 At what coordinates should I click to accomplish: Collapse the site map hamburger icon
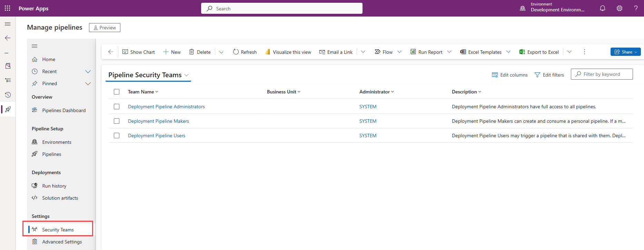pyautogui.click(x=34, y=46)
